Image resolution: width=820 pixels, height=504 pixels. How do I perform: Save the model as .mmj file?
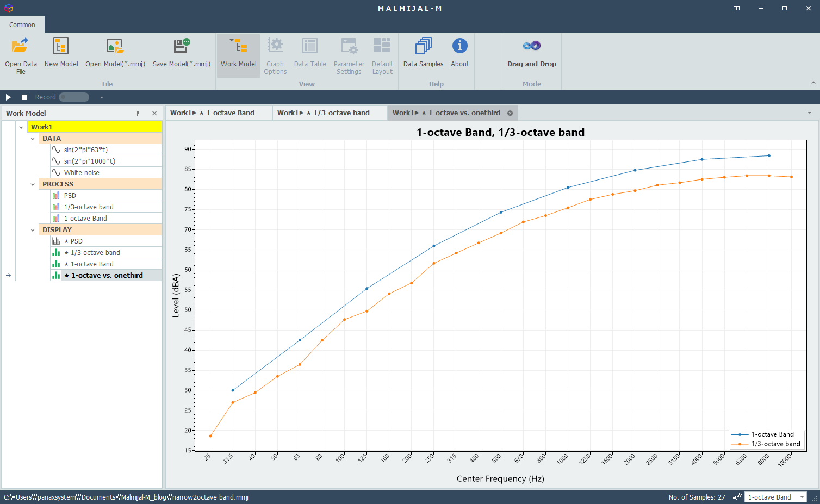pyautogui.click(x=181, y=54)
